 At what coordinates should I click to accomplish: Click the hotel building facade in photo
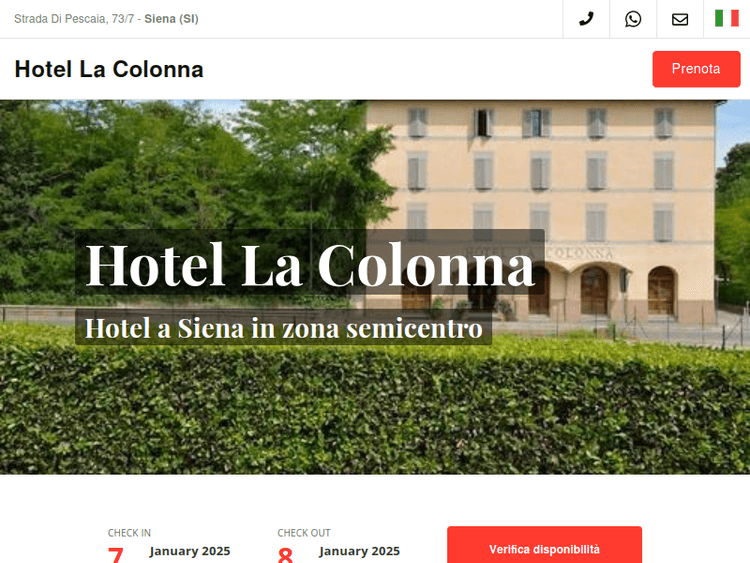tap(540, 172)
